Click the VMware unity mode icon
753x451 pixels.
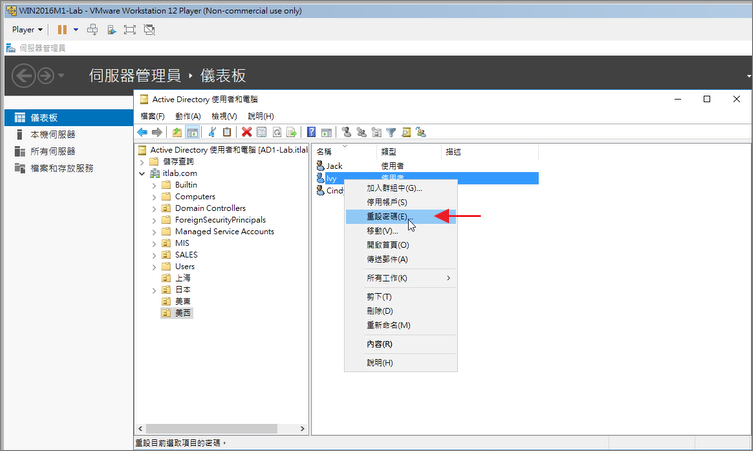click(x=149, y=30)
